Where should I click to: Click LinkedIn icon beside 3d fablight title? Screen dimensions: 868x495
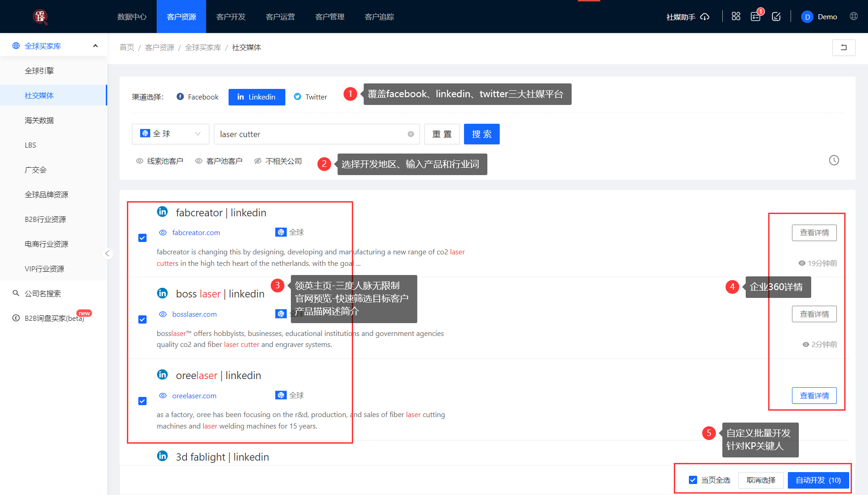click(163, 456)
